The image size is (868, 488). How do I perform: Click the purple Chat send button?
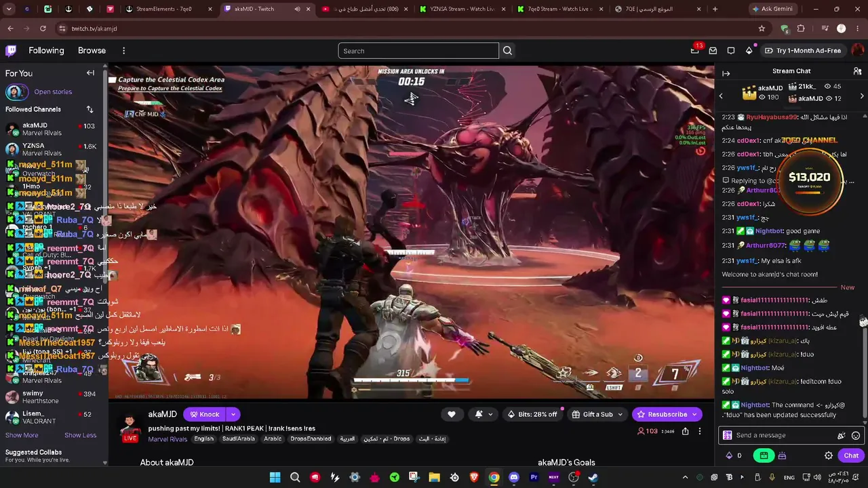click(851, 455)
